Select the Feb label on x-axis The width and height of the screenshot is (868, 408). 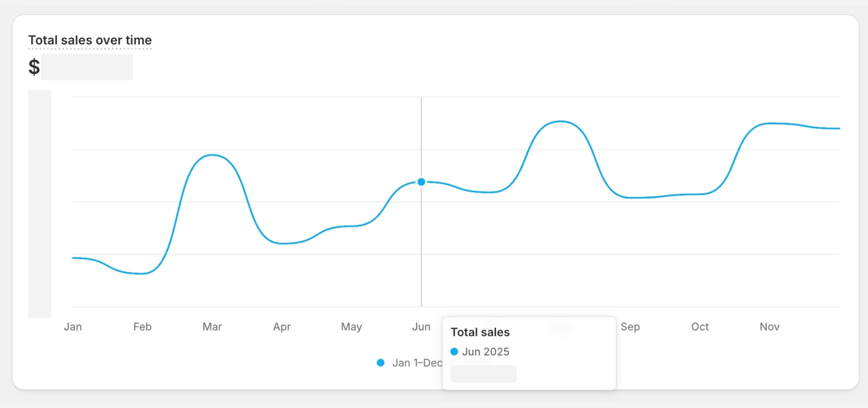[142, 327]
